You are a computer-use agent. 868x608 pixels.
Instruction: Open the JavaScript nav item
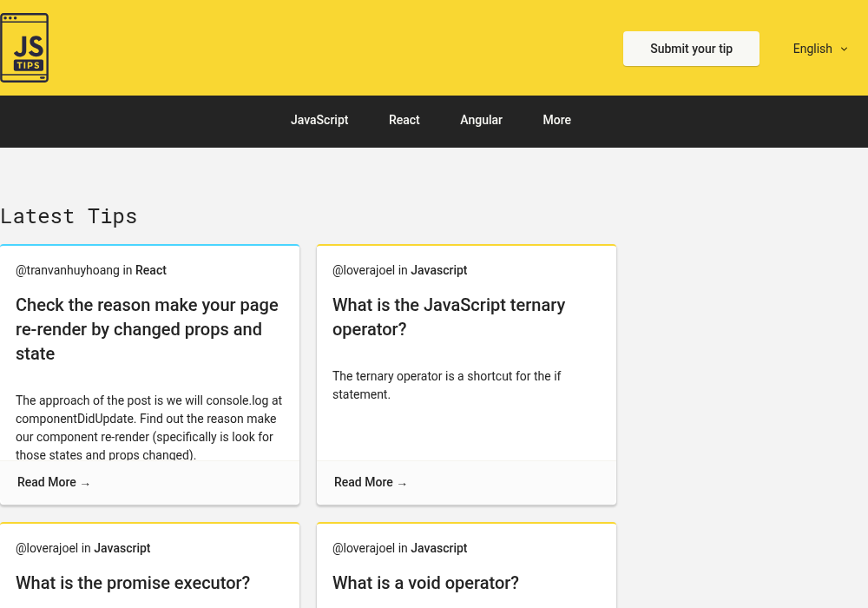pyautogui.click(x=319, y=120)
